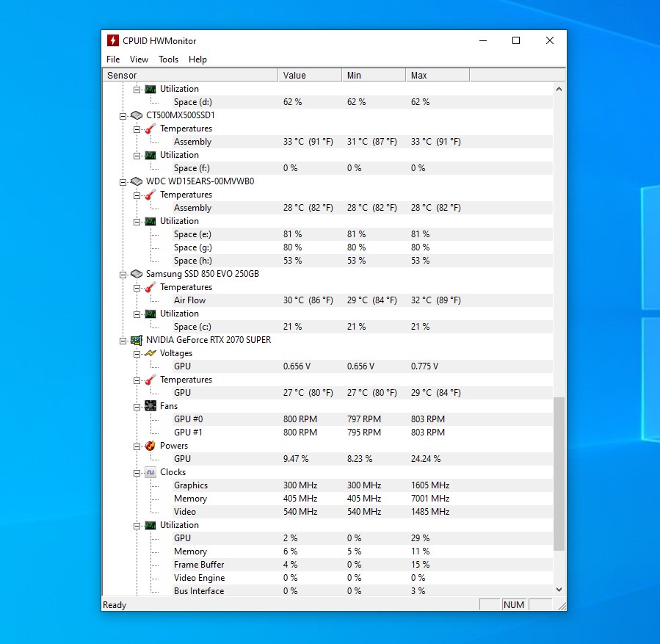This screenshot has height=644, width=660.
Task: Click the scrollbar down arrow
Action: pos(559,590)
